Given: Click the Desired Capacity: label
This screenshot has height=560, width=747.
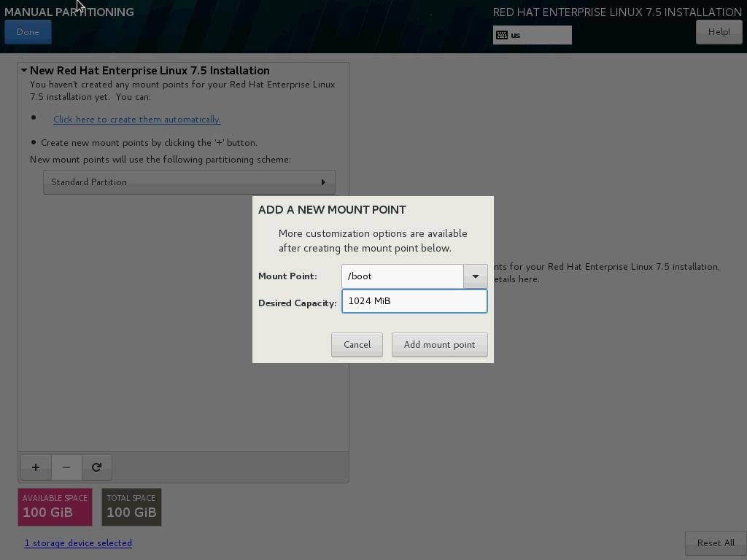Looking at the screenshot, I should tap(298, 303).
